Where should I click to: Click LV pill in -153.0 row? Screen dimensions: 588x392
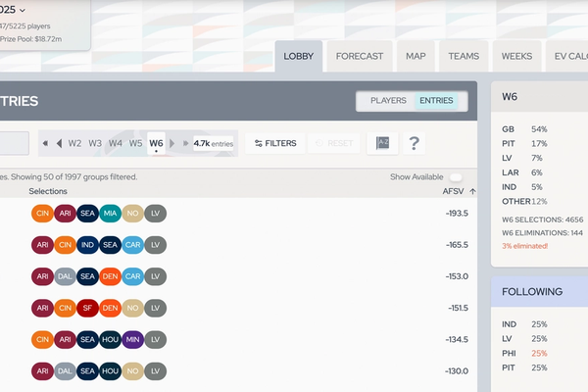coord(155,276)
